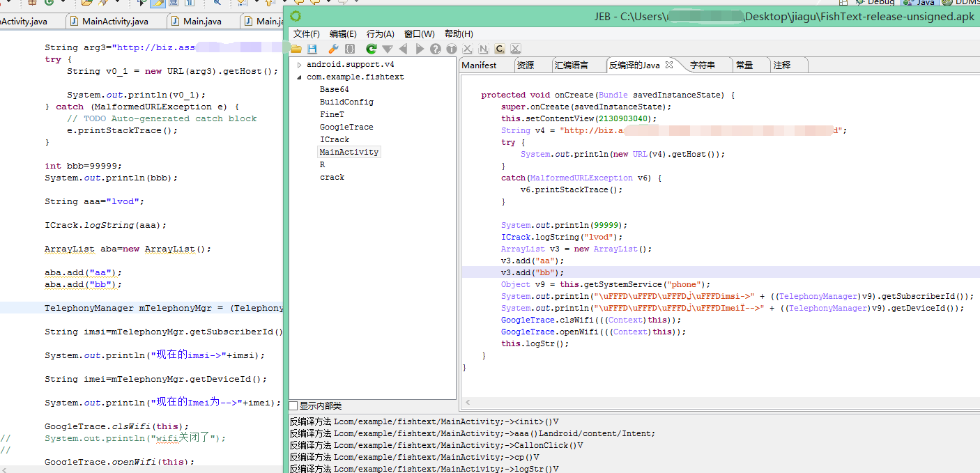
Task: Open the JEB wrench options icon
Action: point(333,49)
